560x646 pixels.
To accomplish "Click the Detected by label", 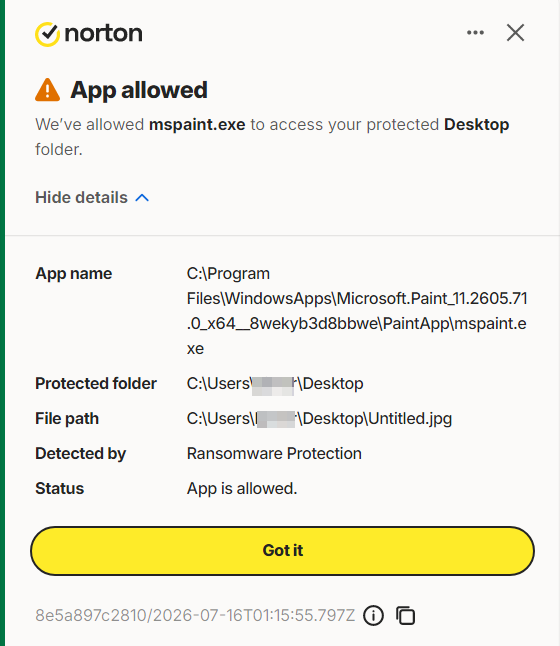I will (x=81, y=454).
